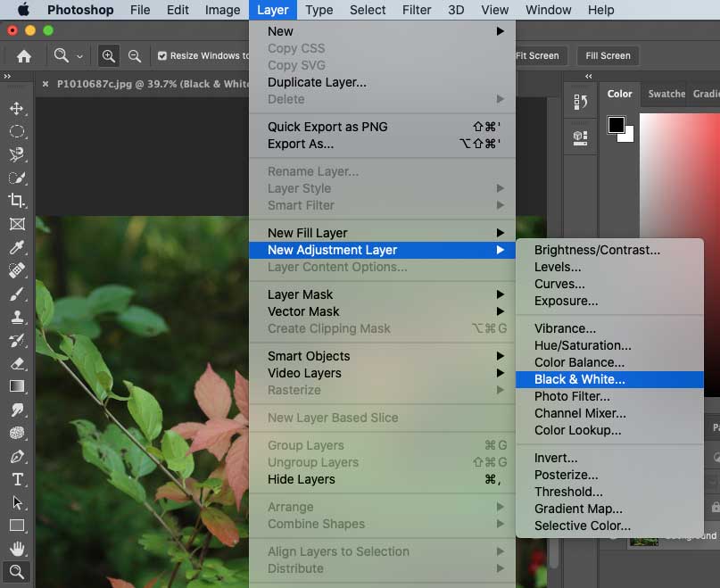This screenshot has width=720, height=588.
Task: Select the Smudge tool
Action: [17, 410]
